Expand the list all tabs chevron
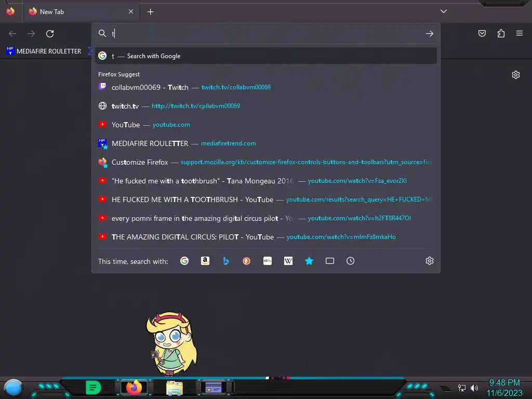 click(444, 11)
